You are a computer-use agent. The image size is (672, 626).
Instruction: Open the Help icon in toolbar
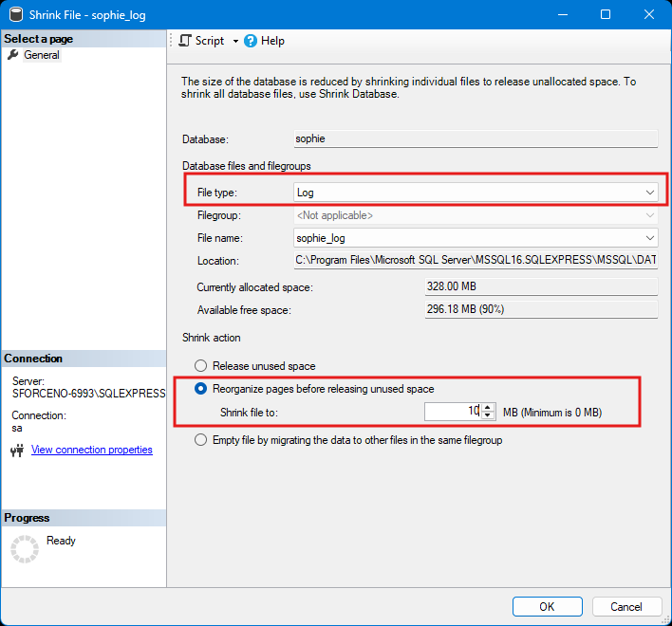[x=251, y=41]
